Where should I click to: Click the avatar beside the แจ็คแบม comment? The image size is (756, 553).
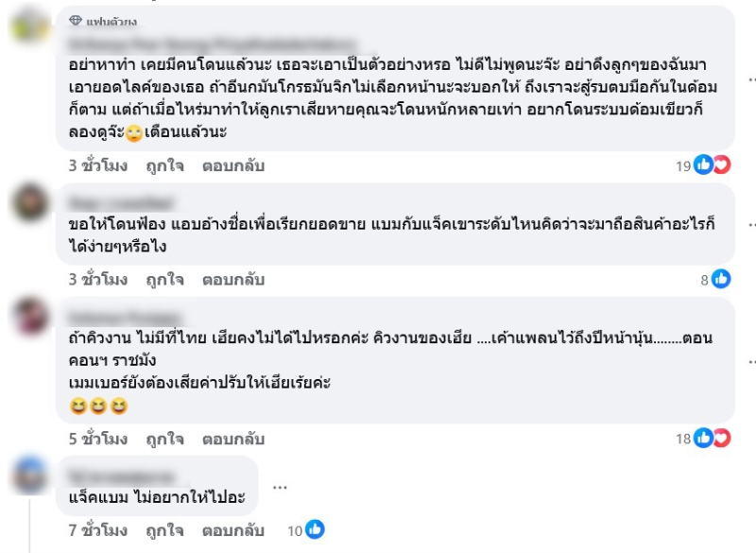click(x=31, y=475)
